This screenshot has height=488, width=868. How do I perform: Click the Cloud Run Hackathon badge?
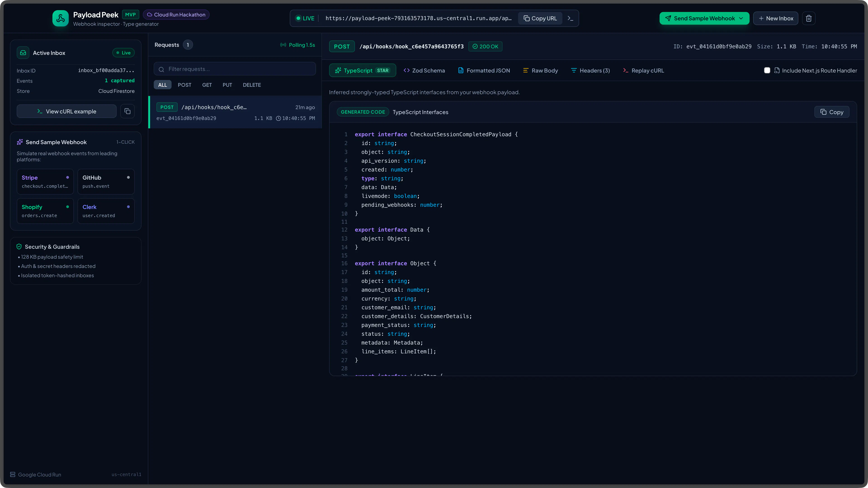point(176,14)
